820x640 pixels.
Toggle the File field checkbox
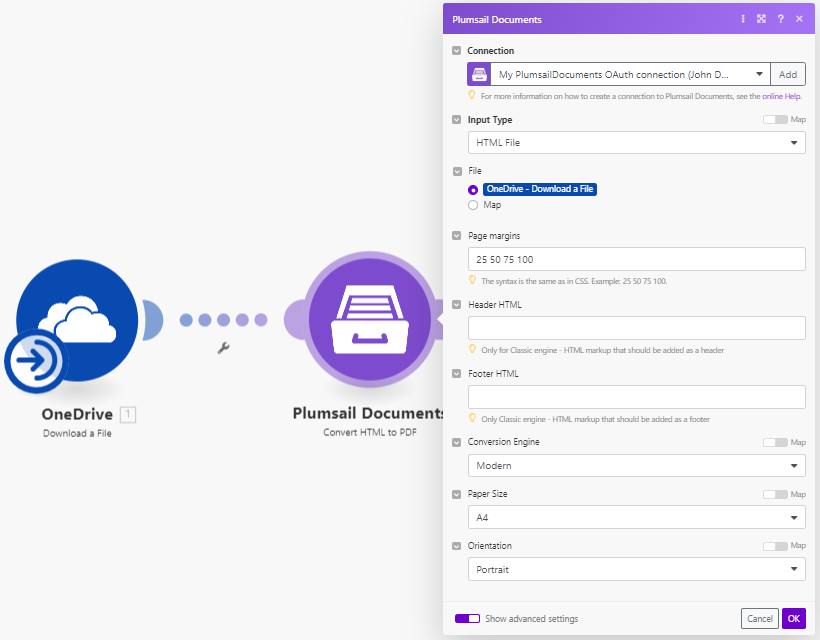click(x=457, y=171)
